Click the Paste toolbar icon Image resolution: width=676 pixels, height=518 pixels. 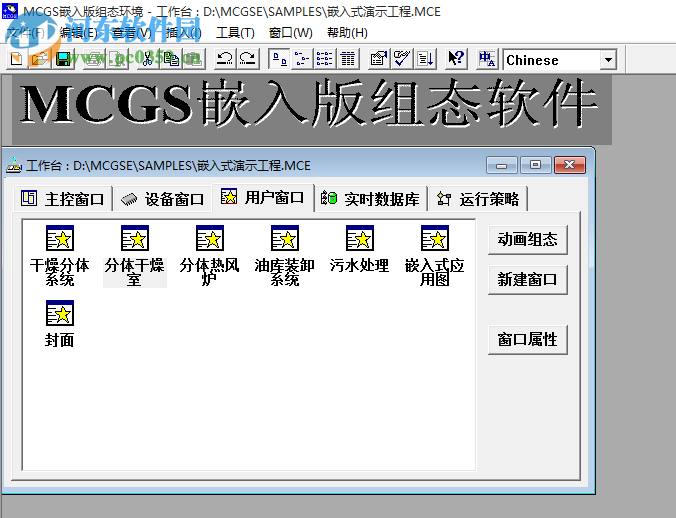(194, 59)
